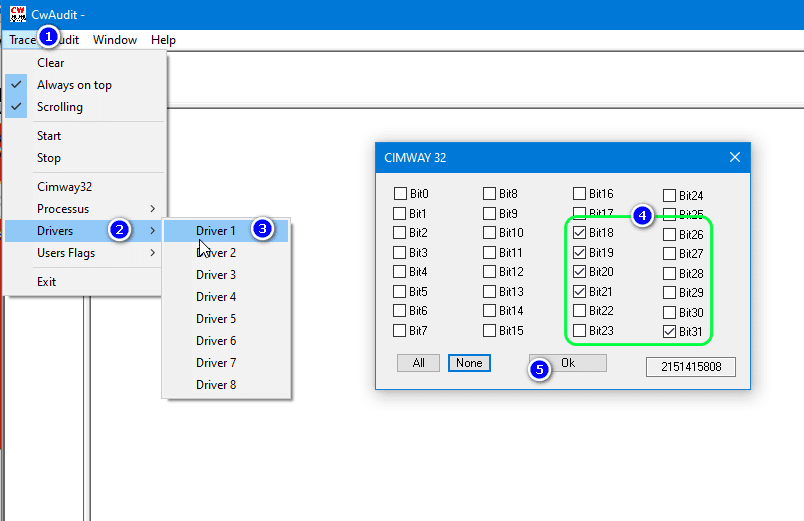This screenshot has width=804, height=521.
Task: Click the None button to clear bits
Action: tap(469, 363)
